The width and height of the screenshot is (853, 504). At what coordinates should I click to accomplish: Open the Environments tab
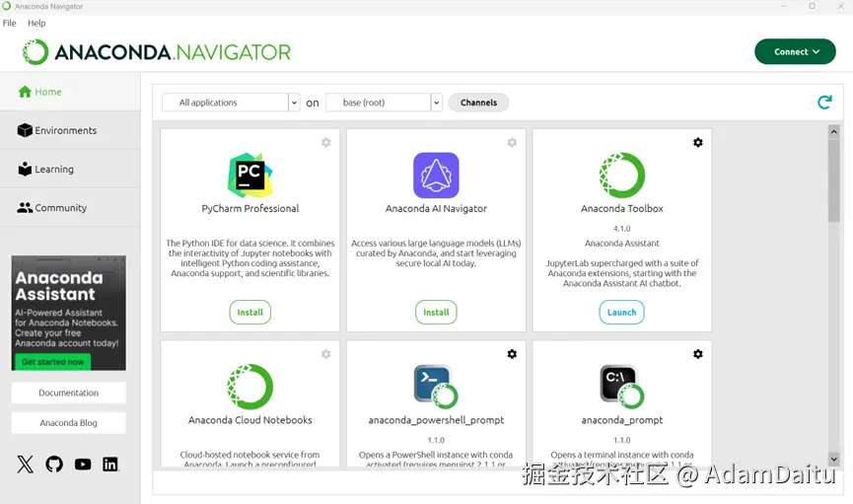(70, 130)
